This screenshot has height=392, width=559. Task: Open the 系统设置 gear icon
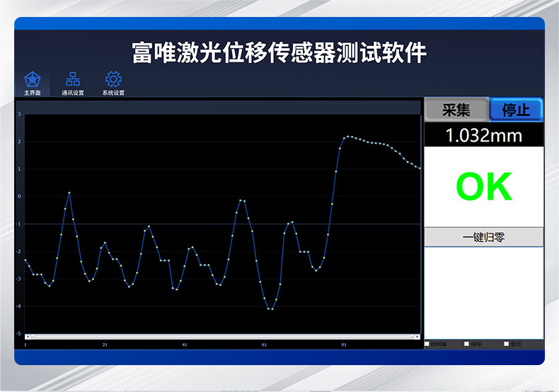(113, 79)
